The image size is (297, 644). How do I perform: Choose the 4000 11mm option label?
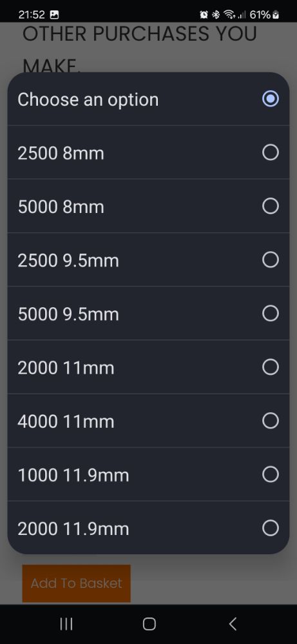pyautogui.click(x=66, y=421)
